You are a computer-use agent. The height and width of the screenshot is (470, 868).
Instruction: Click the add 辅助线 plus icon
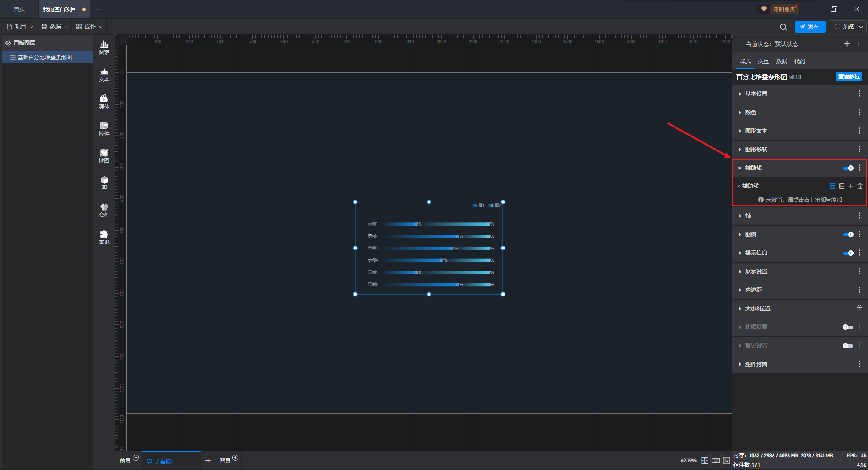(x=850, y=186)
